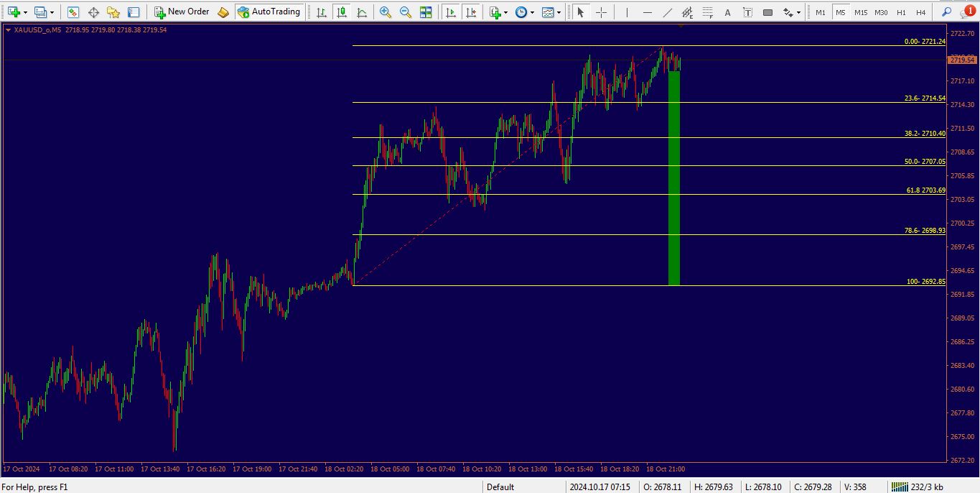The height and width of the screenshot is (493, 980).
Task: Add a Text annotation to the chart
Action: click(727, 11)
